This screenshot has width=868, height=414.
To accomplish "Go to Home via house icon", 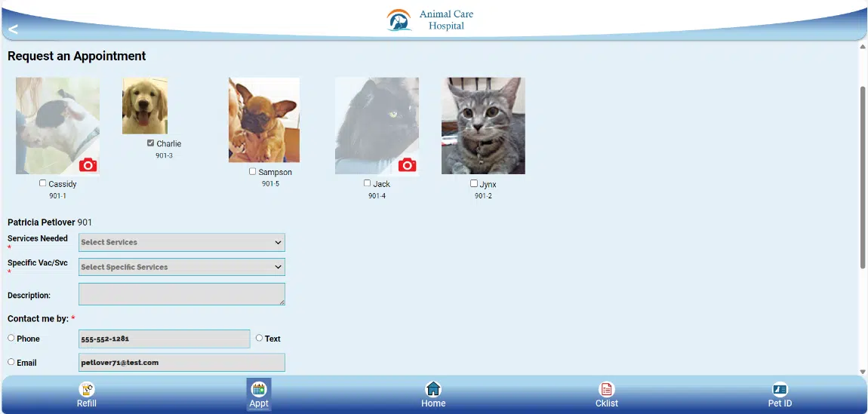I will [x=433, y=389].
